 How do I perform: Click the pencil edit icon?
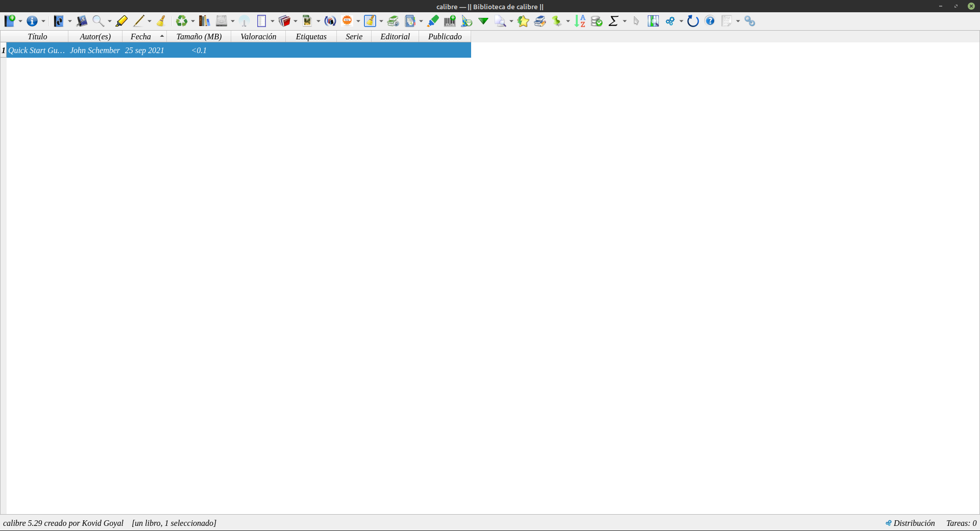point(138,21)
